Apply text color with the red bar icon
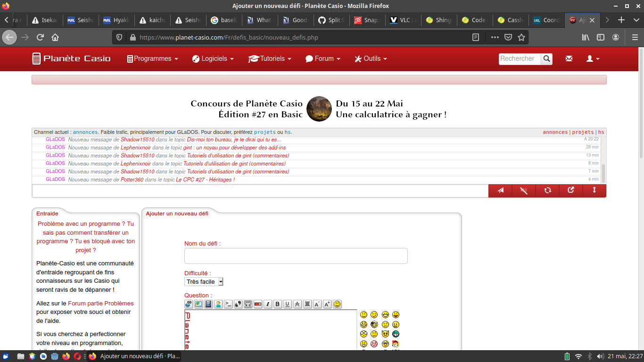The height and width of the screenshot is (362, 644). click(258, 304)
